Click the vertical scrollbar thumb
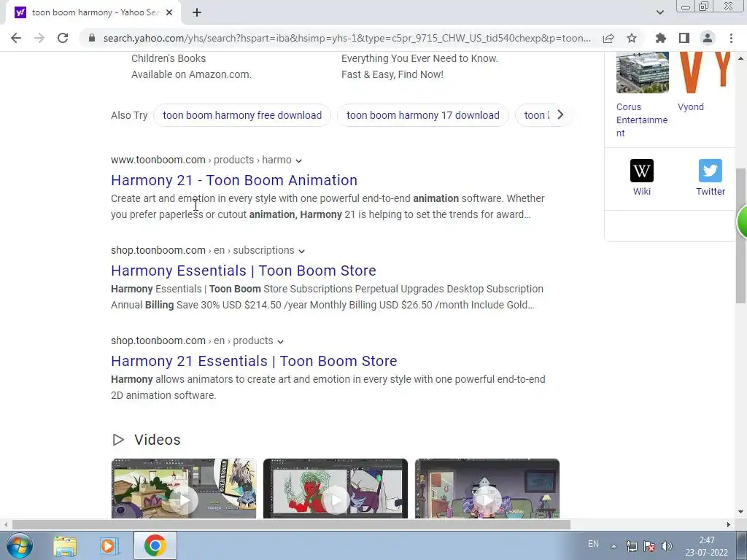Image resolution: width=747 pixels, height=560 pixels. coord(740,236)
